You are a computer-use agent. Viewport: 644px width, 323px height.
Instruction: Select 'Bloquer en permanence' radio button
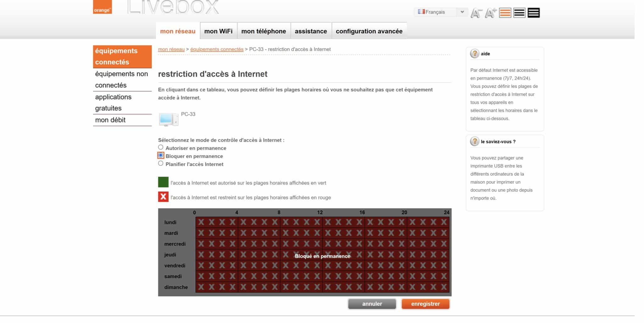(161, 155)
